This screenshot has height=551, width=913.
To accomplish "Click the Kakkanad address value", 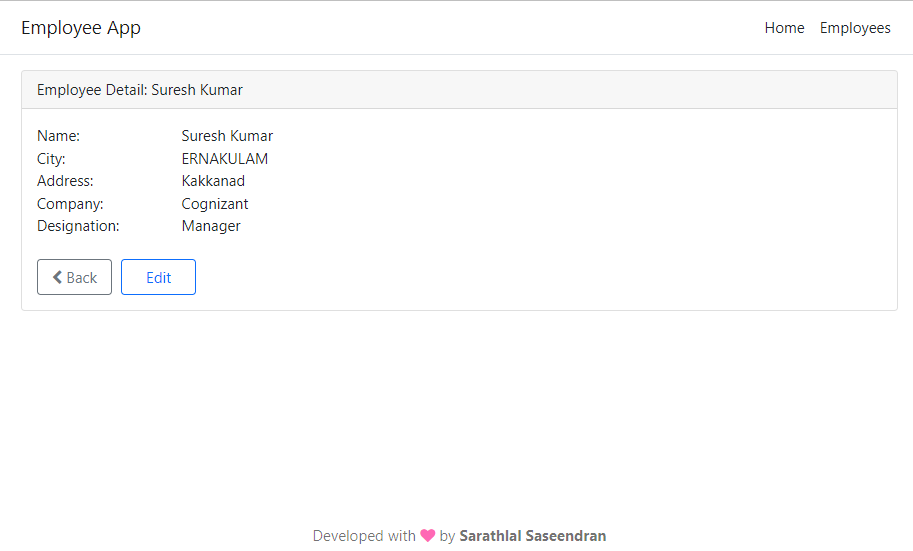I will [x=213, y=181].
